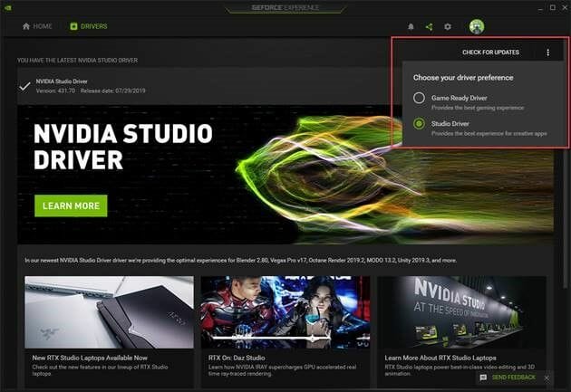The height and width of the screenshot is (392, 571).
Task: Click the Learn More green button
Action: click(71, 206)
